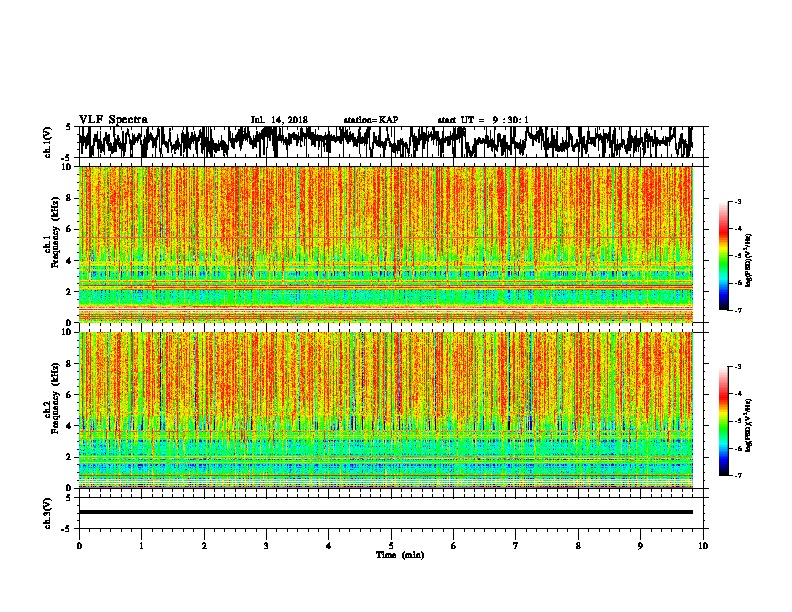
Task: Click inside the ch.1 spectrogram plot
Action: 386,244
